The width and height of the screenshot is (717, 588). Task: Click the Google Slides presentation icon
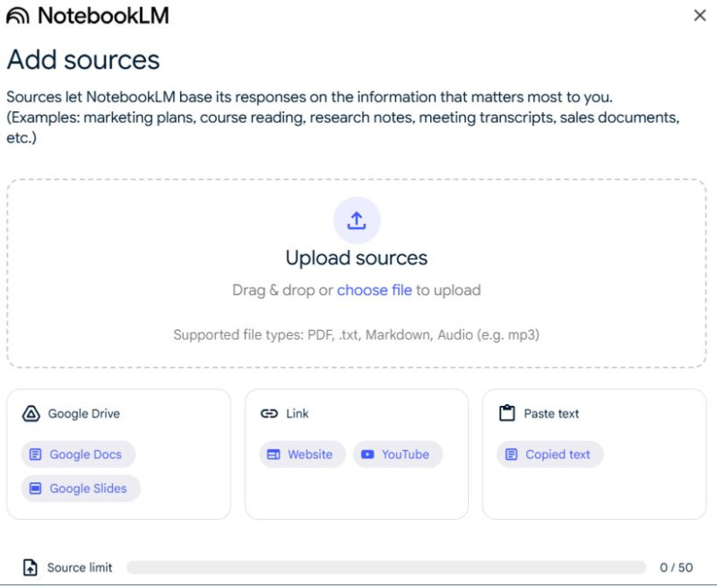[35, 489]
